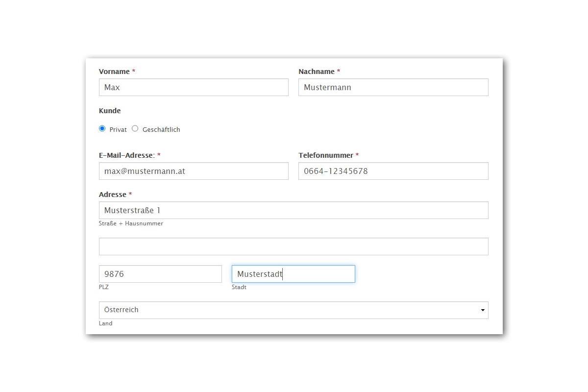Focus the Nachname field with Mustermann

[393, 87]
